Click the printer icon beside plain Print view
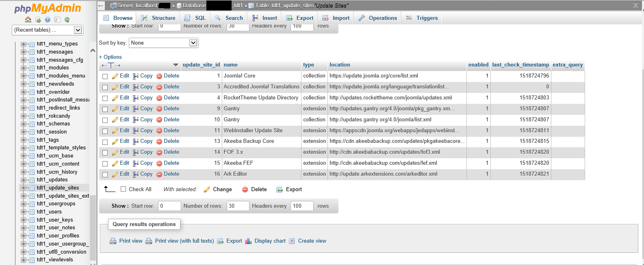Viewport: 644px width, 265px height. click(x=113, y=241)
